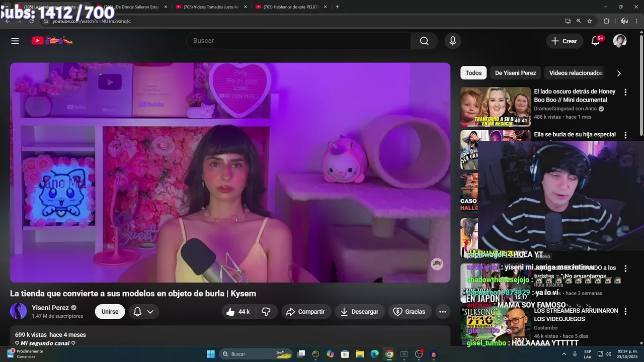Viewport: 644px width, 362px height.
Task: Go to YouTube home via logo
Action: [x=52, y=41]
